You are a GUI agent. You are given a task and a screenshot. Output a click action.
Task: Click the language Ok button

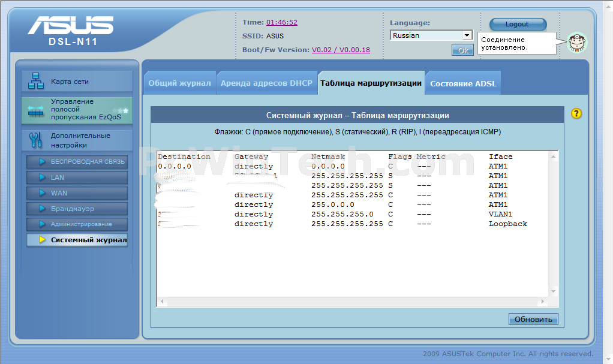[x=463, y=50]
